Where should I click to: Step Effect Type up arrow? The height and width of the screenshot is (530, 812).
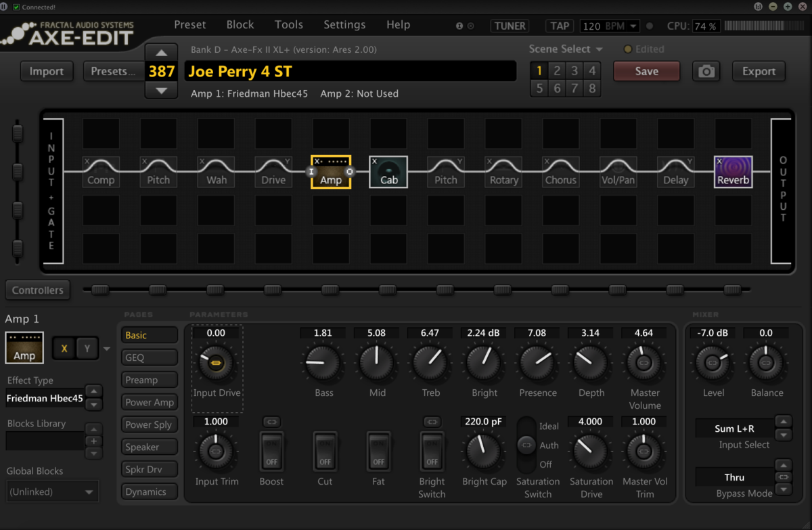coord(94,391)
